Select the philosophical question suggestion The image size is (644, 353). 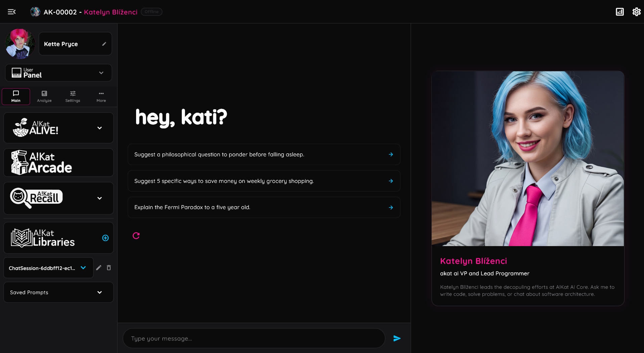point(264,154)
